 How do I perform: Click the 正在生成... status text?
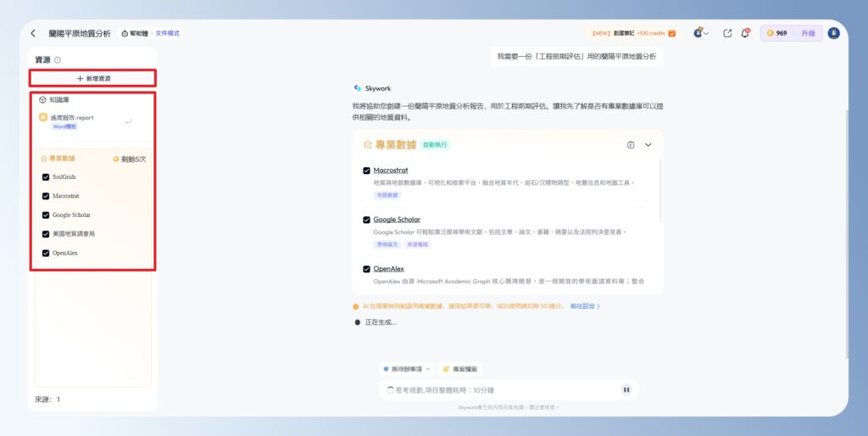tap(381, 322)
